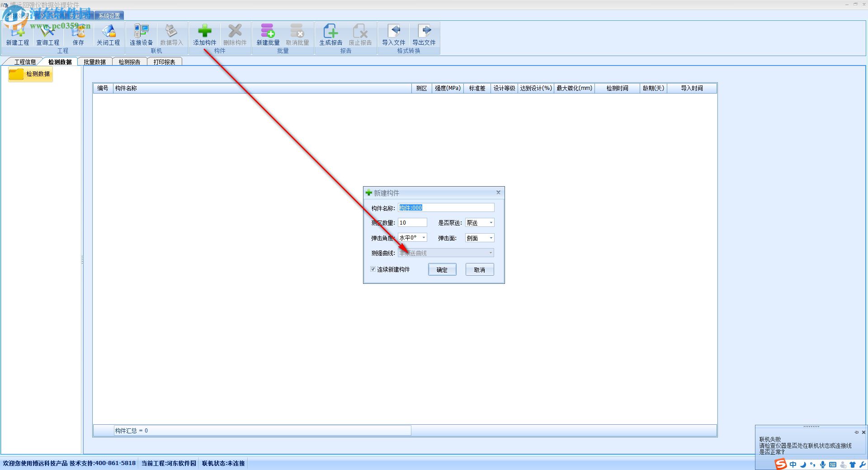
Task: Click the 当前工程:河东软件园 status bar entry
Action: [x=169, y=463]
